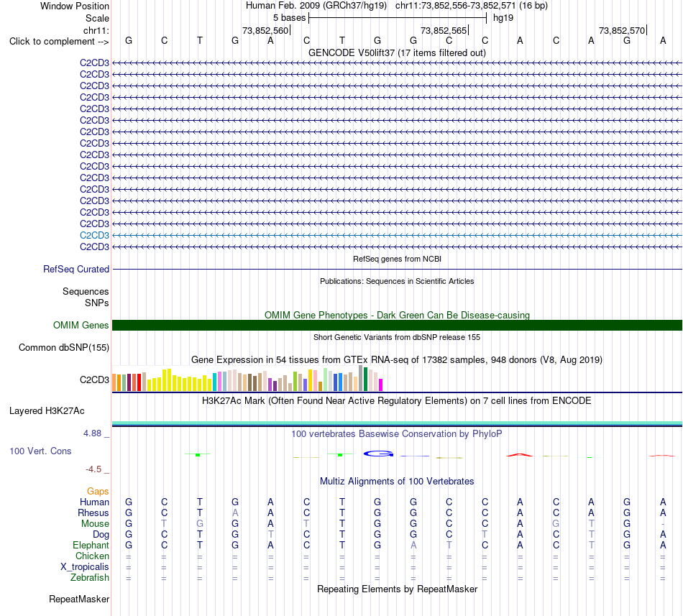
Task: Open the OMIM Gene Phenotypes track title
Action: click(x=397, y=315)
